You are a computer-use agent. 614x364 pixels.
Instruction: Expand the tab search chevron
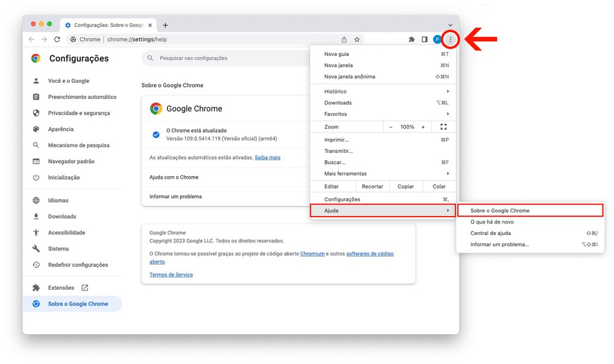(450, 25)
